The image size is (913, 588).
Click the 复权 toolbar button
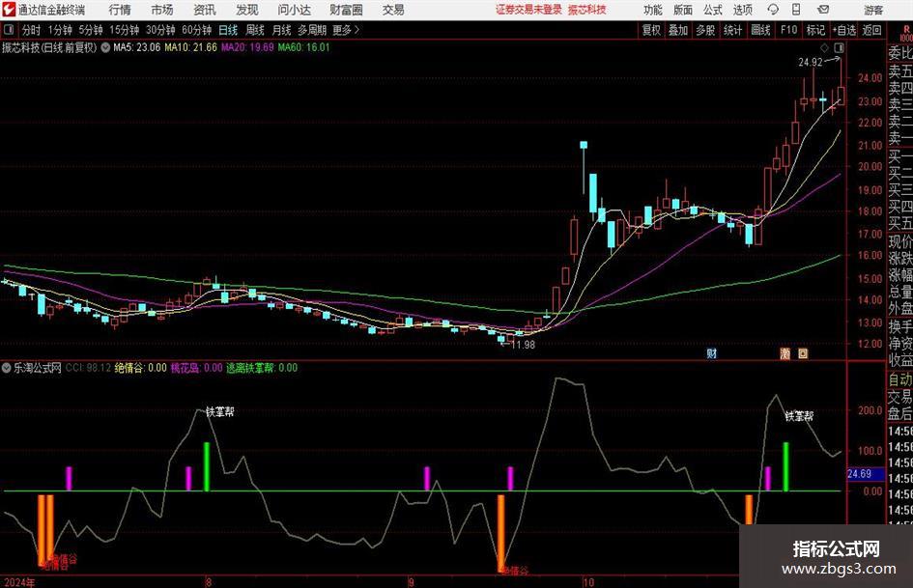651,30
